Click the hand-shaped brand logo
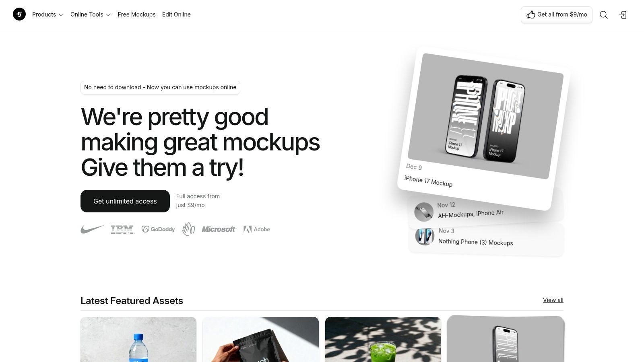The width and height of the screenshot is (644, 362). coord(188,229)
